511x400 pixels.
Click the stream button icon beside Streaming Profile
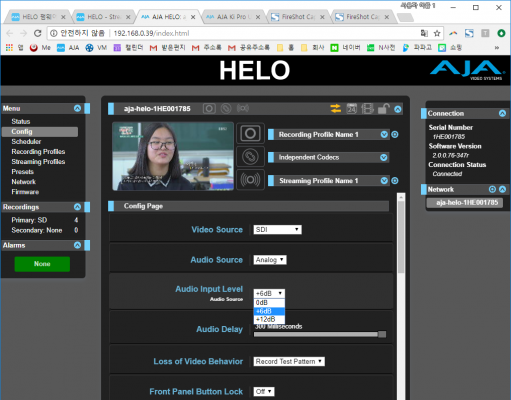point(250,180)
